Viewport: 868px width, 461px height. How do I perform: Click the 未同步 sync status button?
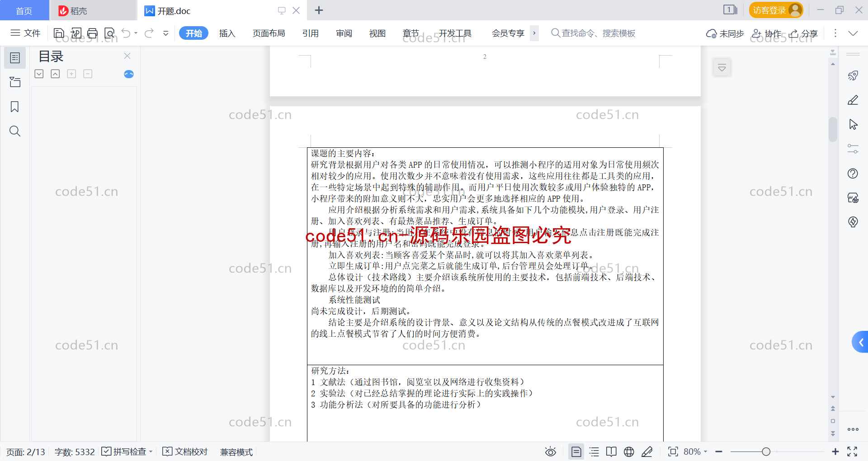pos(725,33)
